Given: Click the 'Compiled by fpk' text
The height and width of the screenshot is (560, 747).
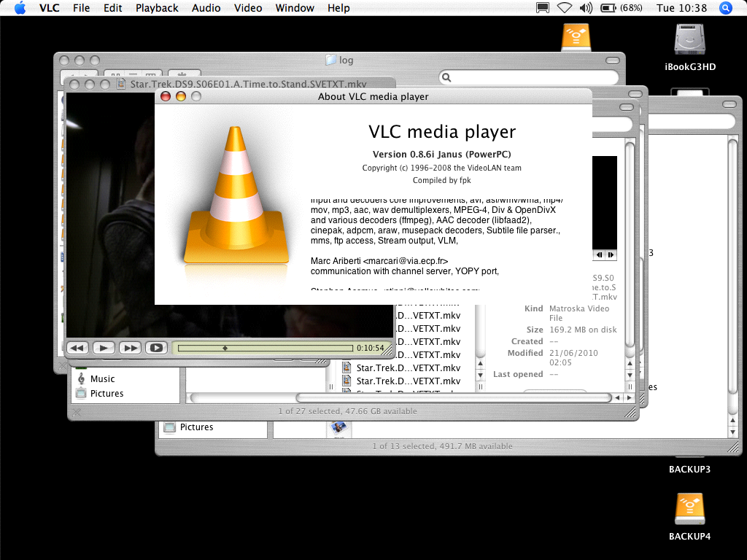Looking at the screenshot, I should [x=441, y=181].
